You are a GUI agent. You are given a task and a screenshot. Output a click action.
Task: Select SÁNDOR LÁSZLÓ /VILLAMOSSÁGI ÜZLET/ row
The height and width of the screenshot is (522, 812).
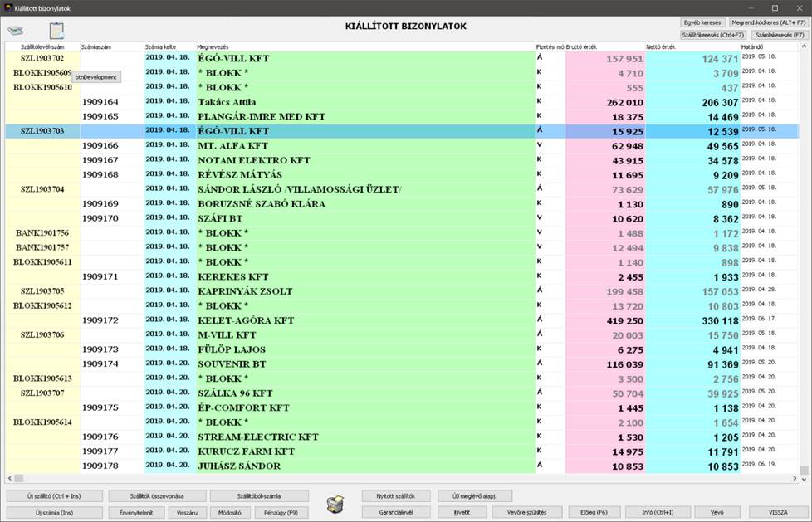(x=402, y=189)
